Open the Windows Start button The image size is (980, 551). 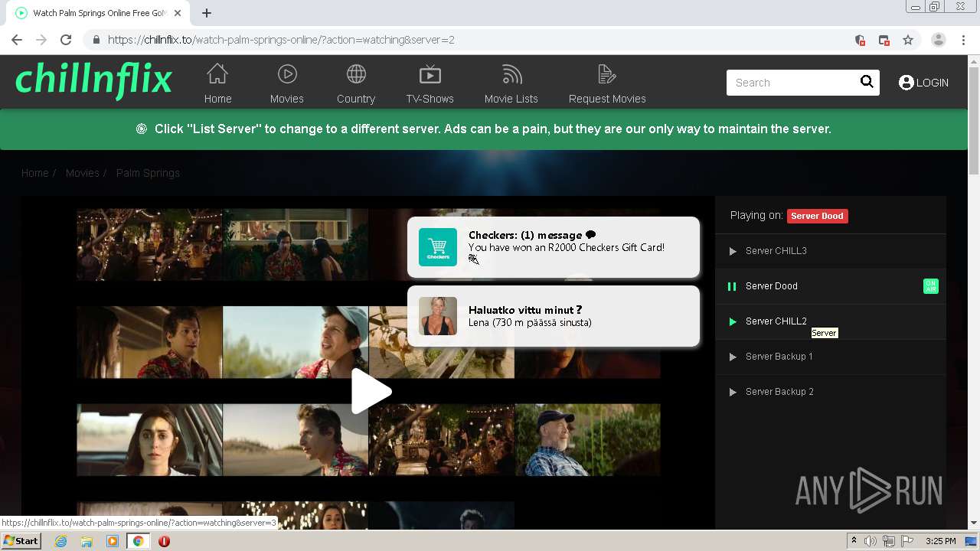coord(21,541)
